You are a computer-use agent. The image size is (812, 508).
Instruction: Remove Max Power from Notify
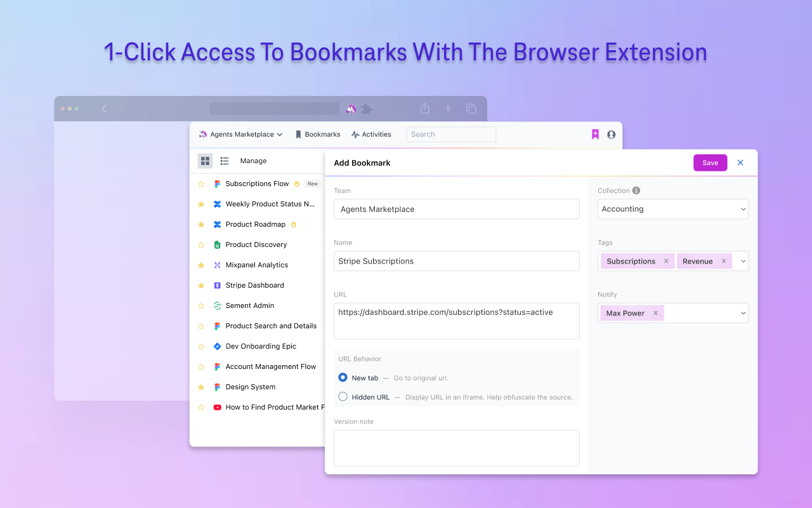pos(655,313)
